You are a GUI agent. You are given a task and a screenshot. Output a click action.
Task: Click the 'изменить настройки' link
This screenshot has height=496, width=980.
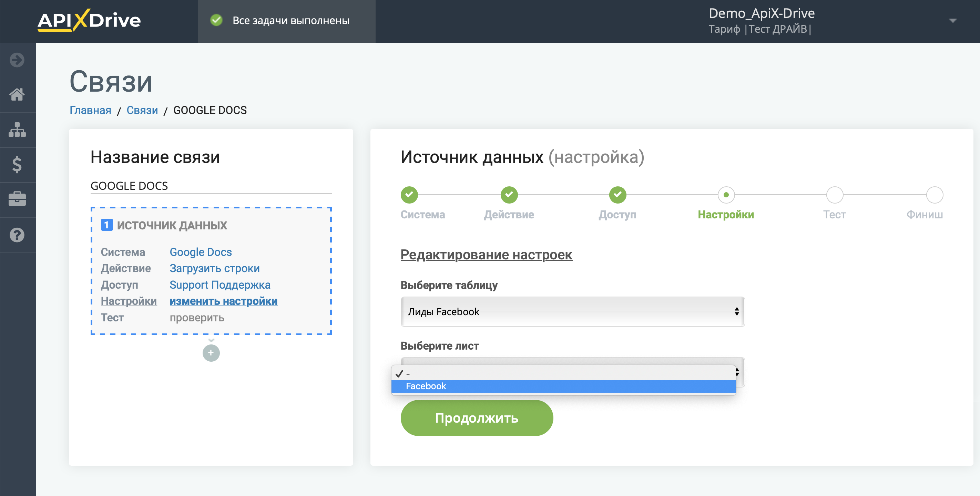click(x=223, y=301)
